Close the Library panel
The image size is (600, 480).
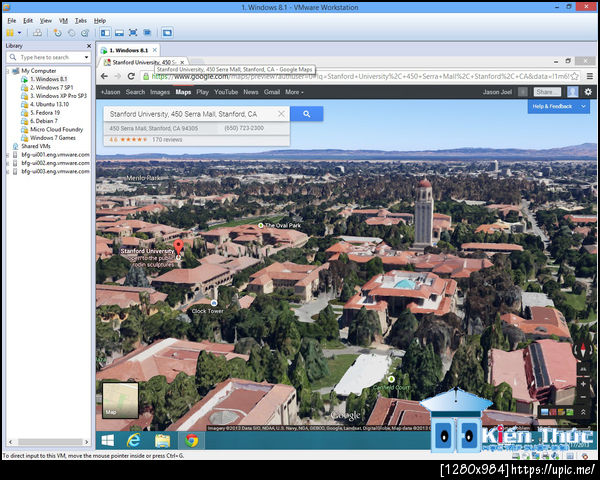[x=89, y=46]
